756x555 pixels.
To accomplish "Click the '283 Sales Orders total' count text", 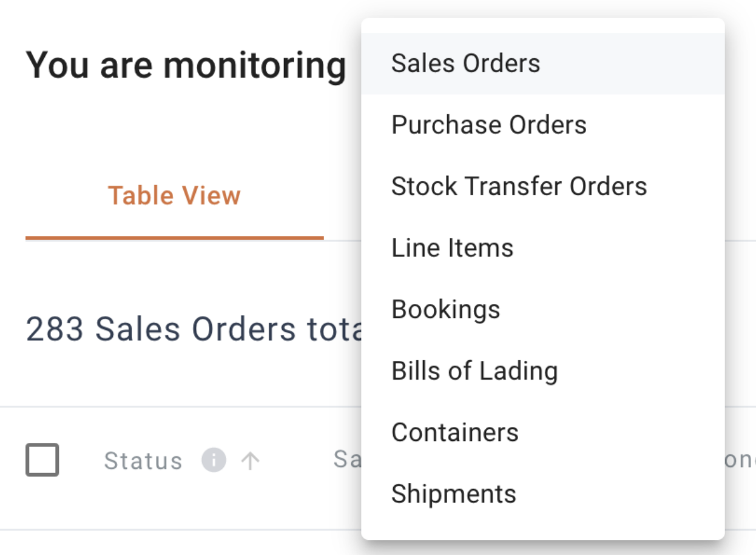I will (194, 329).
